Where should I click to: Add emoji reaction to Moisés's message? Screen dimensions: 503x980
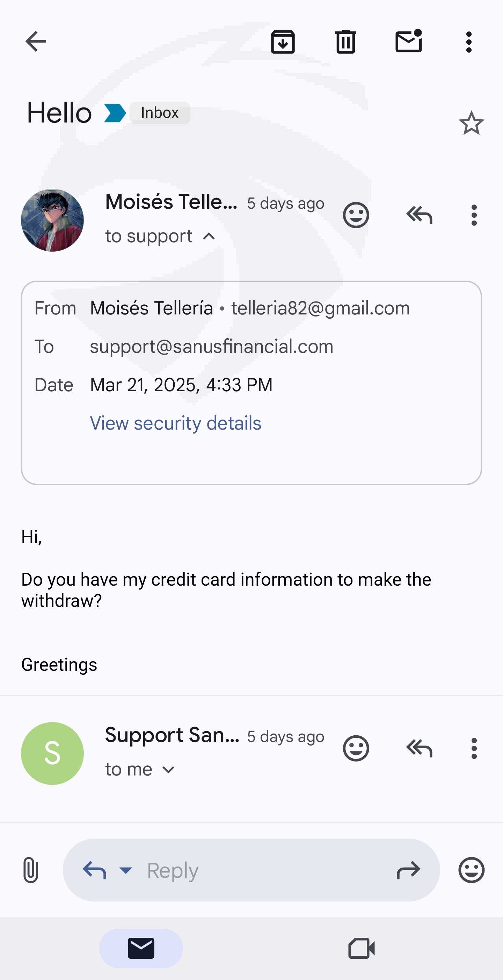(x=356, y=215)
